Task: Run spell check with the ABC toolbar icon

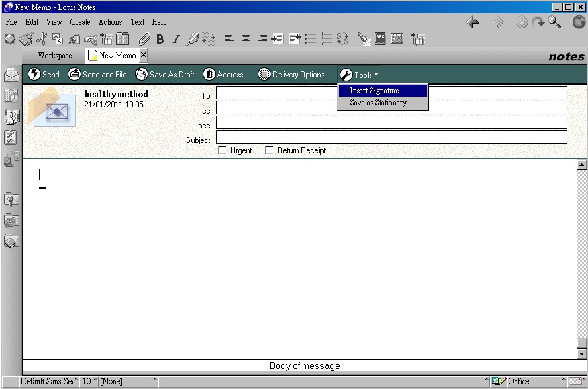Action: (x=380, y=39)
